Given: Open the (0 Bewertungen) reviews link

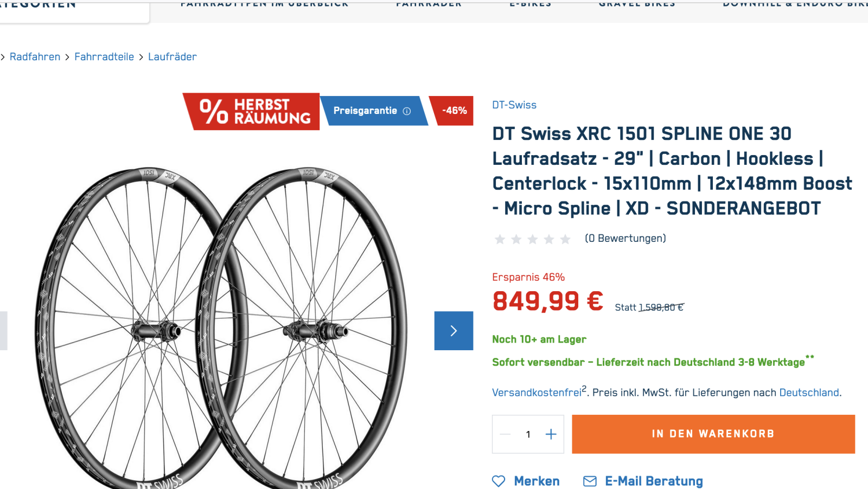Looking at the screenshot, I should point(626,239).
